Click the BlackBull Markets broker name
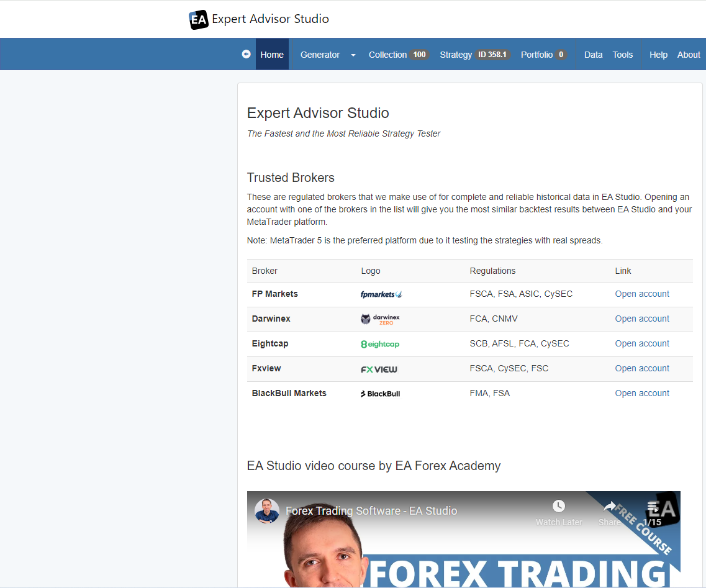This screenshot has width=706, height=588. click(289, 392)
